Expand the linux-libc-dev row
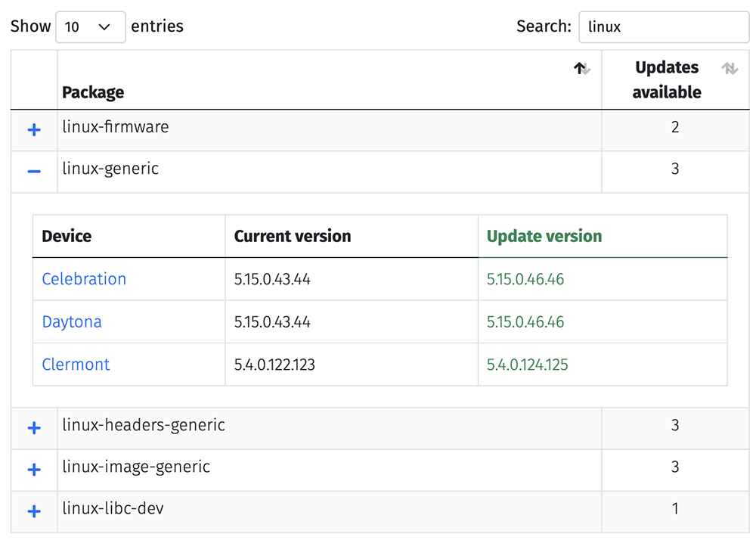This screenshot has height=540, width=756. pos(34,511)
